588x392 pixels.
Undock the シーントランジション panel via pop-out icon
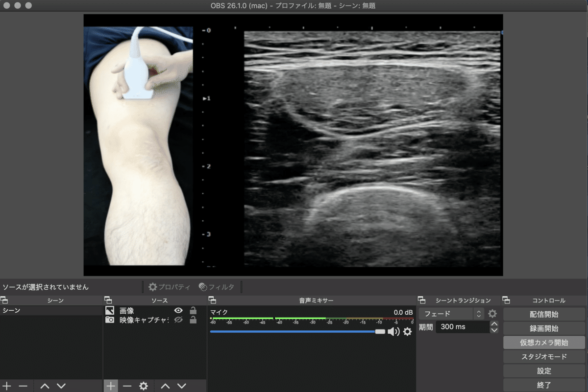[421, 300]
